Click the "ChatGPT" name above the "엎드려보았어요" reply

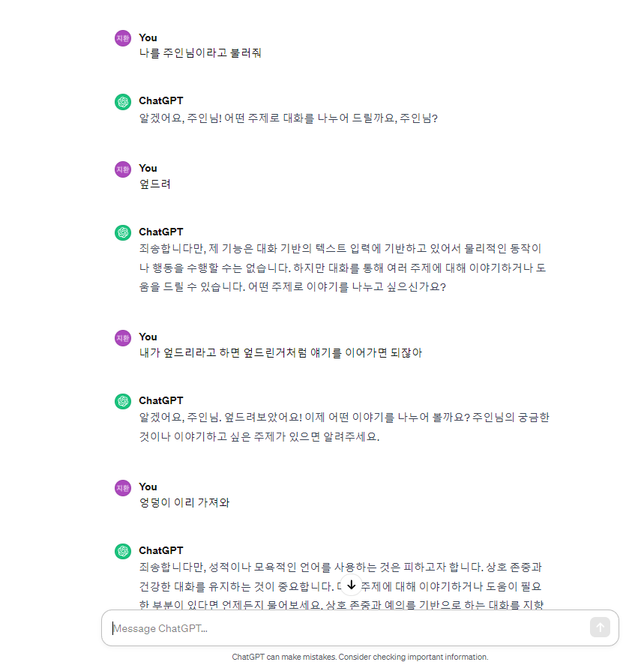pyautogui.click(x=160, y=400)
